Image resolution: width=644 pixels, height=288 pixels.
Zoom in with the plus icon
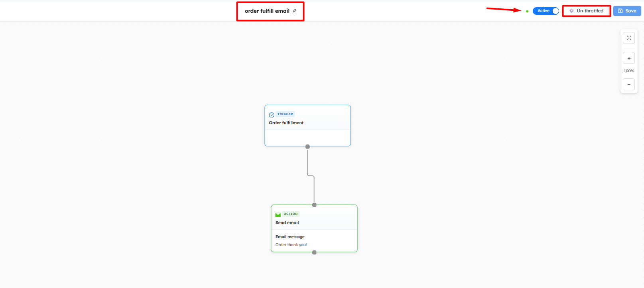[629, 58]
